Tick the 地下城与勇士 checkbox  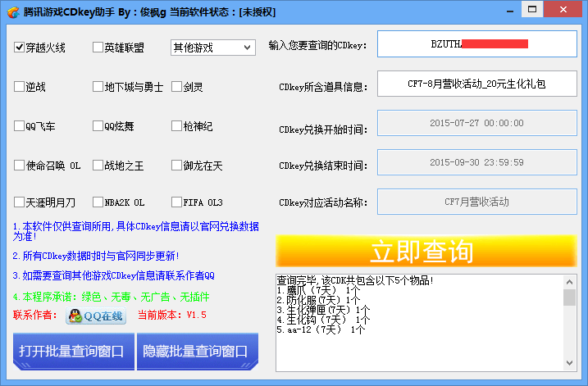[x=98, y=87]
